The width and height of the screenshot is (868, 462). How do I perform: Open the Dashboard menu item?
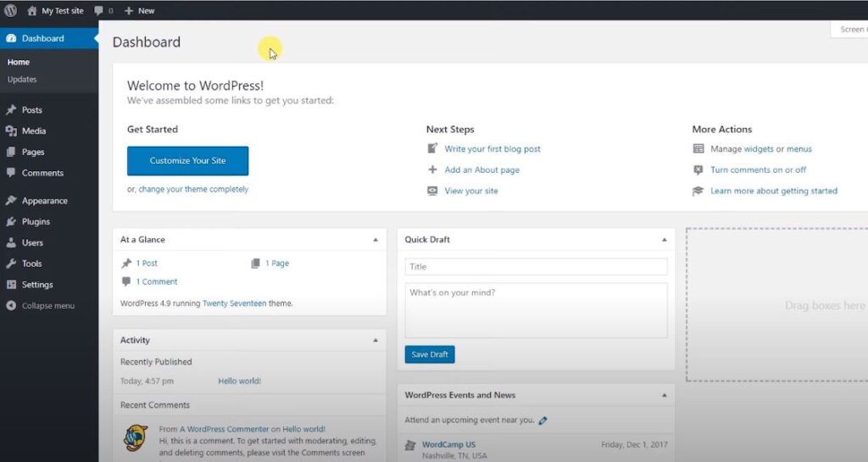coord(49,38)
